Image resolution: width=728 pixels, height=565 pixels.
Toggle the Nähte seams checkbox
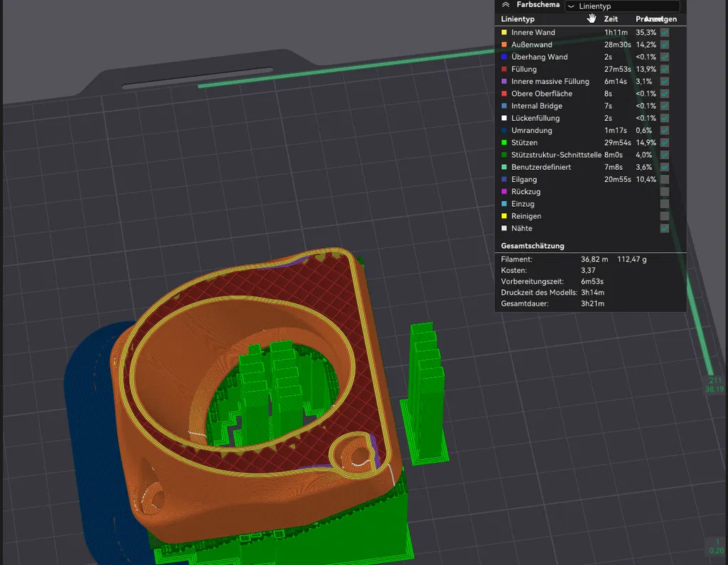pyautogui.click(x=665, y=228)
